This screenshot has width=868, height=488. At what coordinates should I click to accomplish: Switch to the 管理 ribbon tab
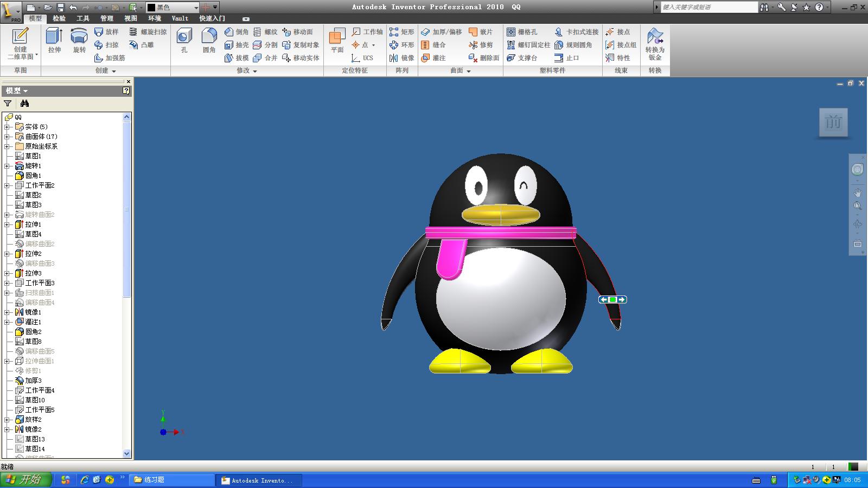106,18
